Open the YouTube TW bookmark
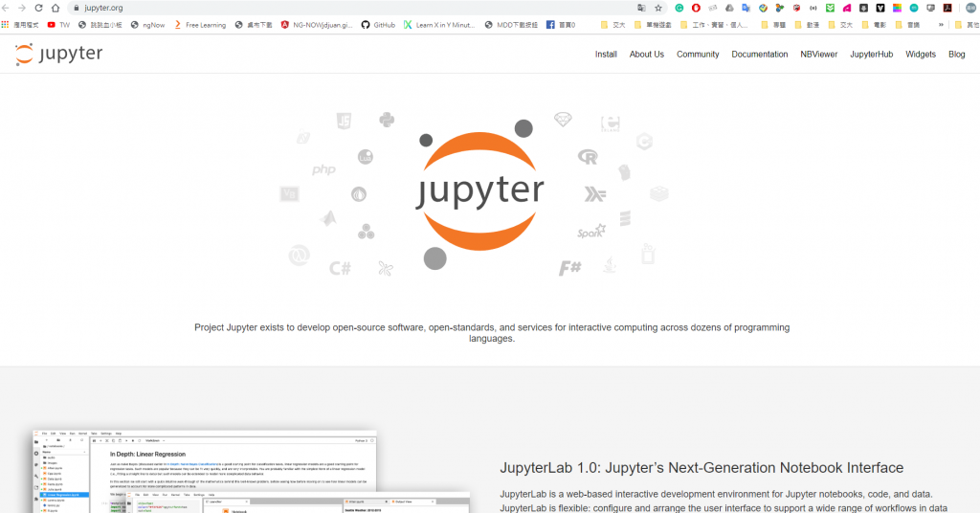 click(x=58, y=25)
